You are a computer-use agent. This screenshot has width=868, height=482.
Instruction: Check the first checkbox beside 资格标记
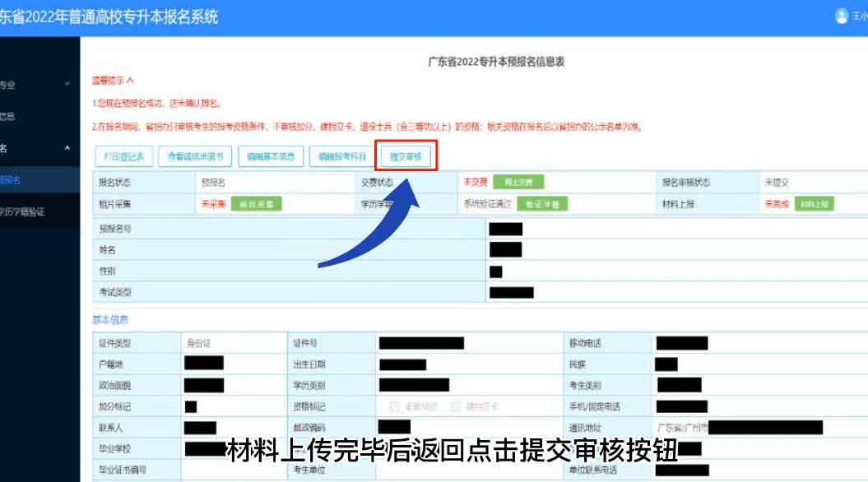coord(393,403)
